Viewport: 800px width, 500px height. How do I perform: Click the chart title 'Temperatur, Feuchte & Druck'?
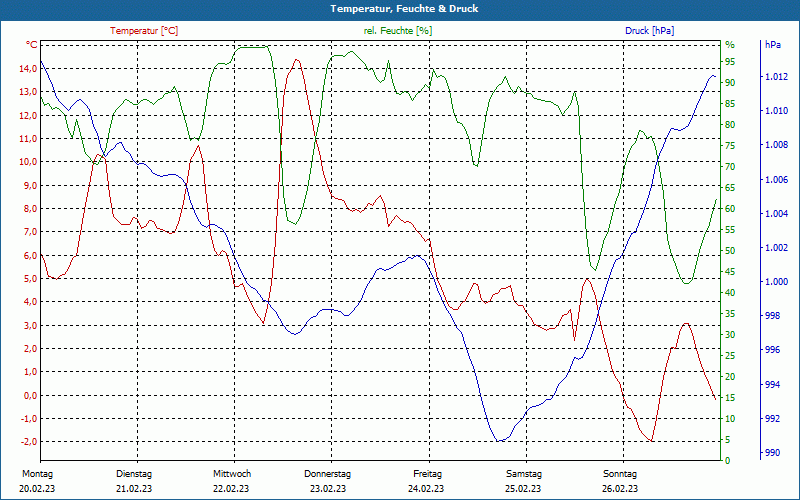pyautogui.click(x=404, y=9)
